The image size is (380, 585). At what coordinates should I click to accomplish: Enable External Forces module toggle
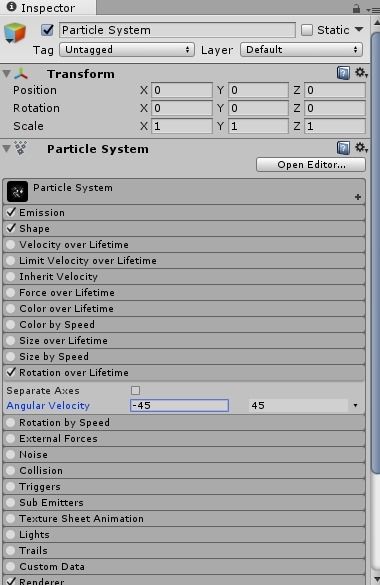click(x=11, y=438)
